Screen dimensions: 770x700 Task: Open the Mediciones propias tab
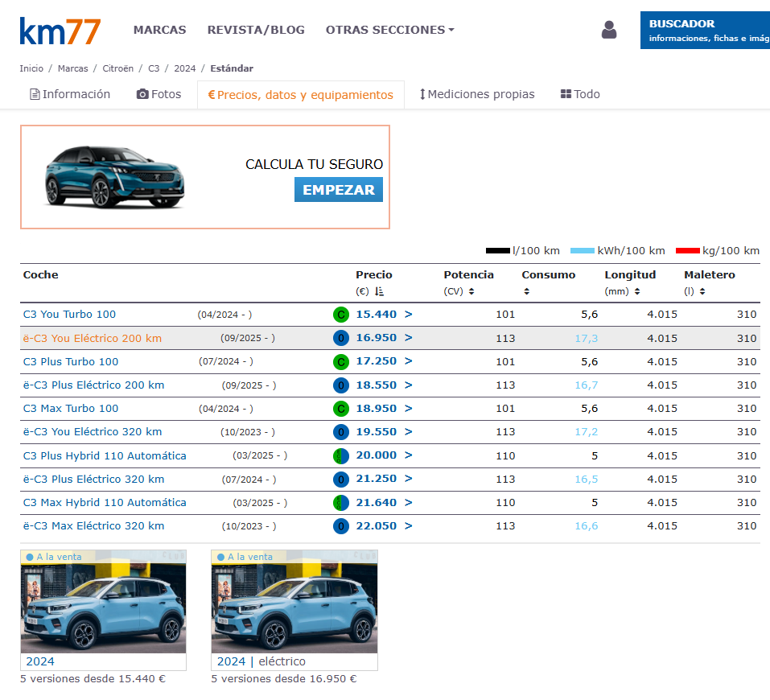(x=477, y=94)
